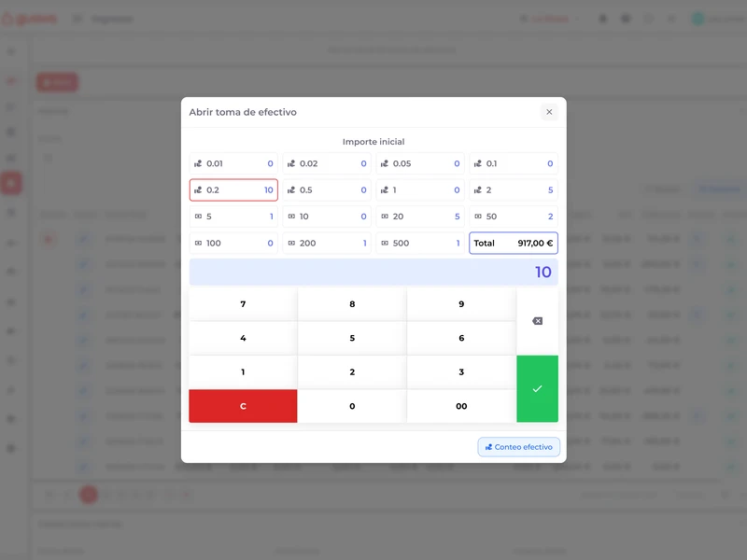Confirm the entry with the green checkmark key
This screenshot has height=560, width=747.
(538, 388)
